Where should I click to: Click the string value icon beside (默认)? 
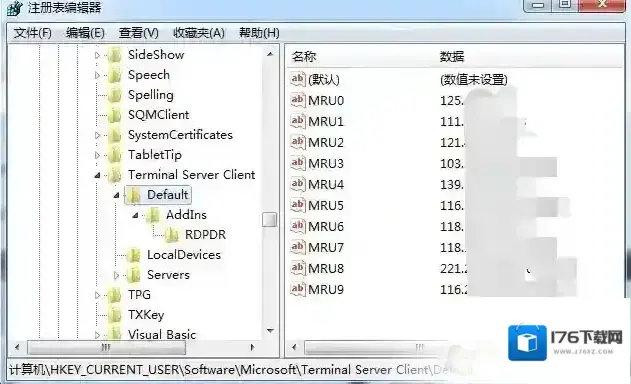click(x=298, y=79)
